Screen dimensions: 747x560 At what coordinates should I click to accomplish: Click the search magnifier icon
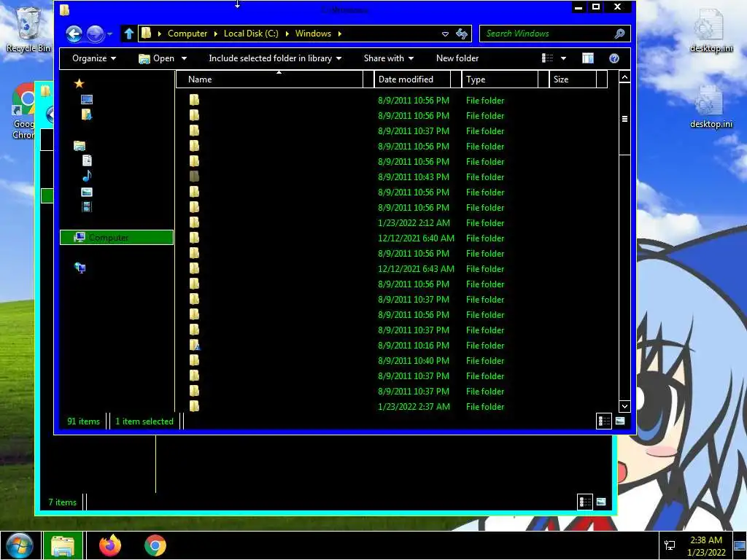click(619, 34)
